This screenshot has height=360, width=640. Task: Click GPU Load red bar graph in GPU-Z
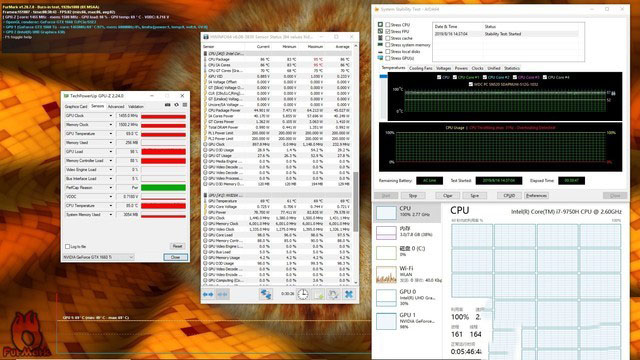pyautogui.click(x=163, y=152)
